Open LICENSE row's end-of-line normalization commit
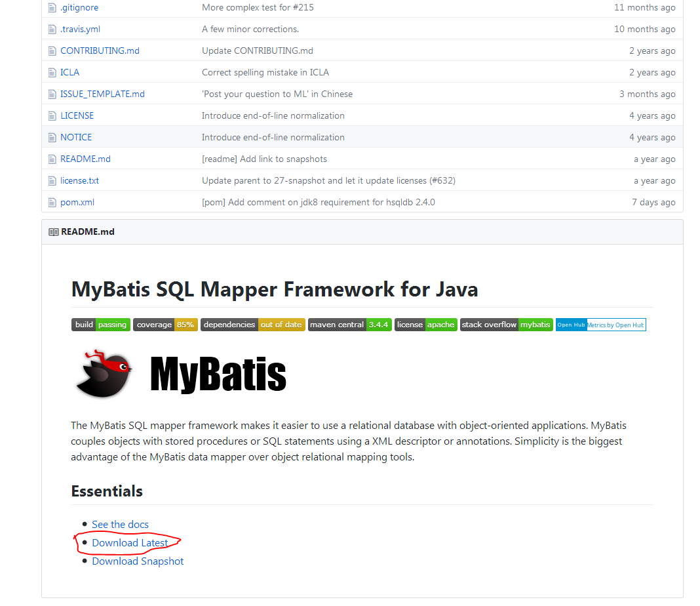This screenshot has height=606, width=700. coord(273,115)
